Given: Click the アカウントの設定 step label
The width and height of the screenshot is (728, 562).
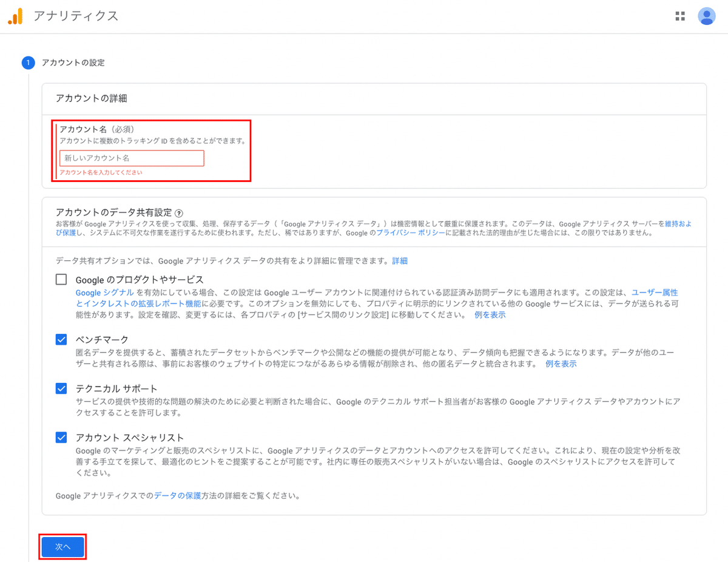Looking at the screenshot, I should coord(73,63).
